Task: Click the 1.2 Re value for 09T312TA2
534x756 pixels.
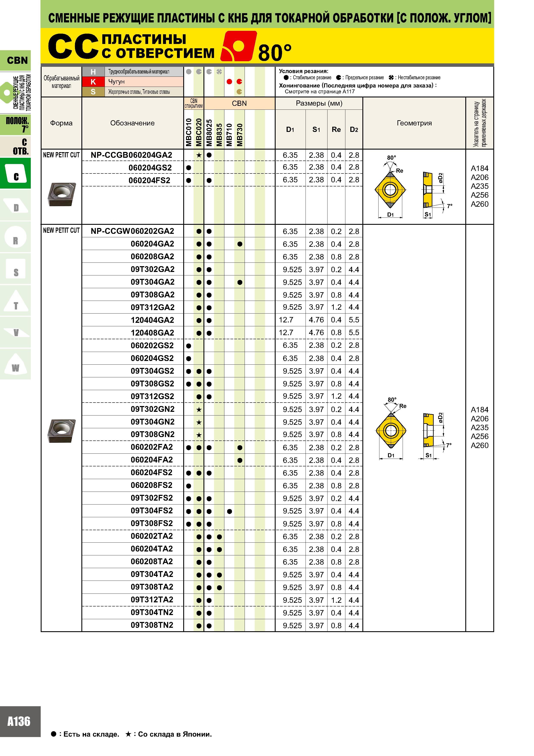Action: click(336, 600)
